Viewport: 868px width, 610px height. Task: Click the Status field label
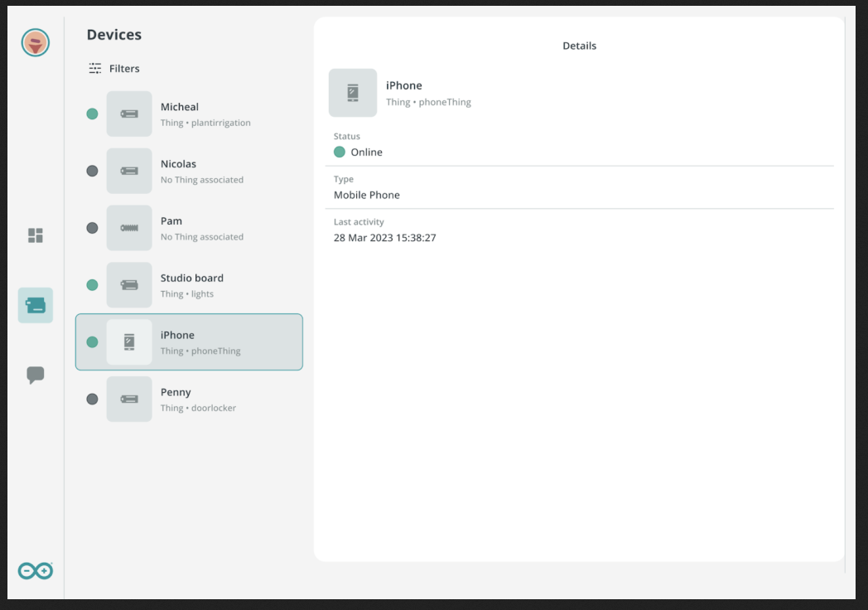click(346, 136)
